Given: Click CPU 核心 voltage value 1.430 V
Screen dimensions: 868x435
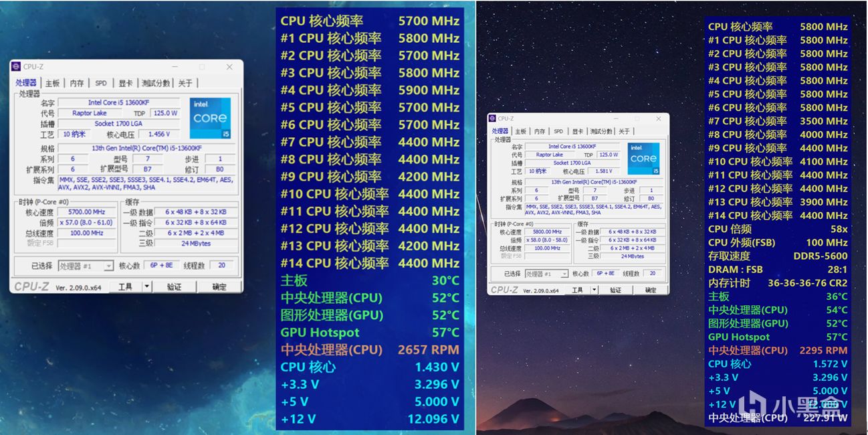Looking at the screenshot, I should (x=437, y=367).
